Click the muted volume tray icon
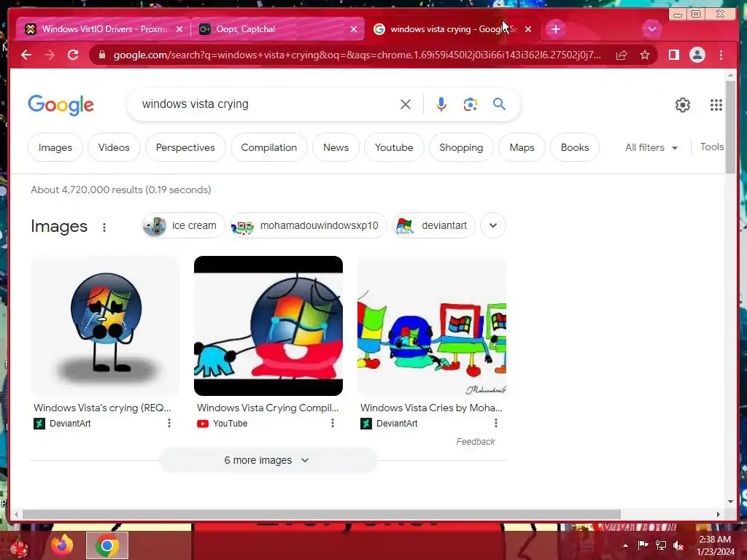The width and height of the screenshot is (747, 560). coord(678,545)
